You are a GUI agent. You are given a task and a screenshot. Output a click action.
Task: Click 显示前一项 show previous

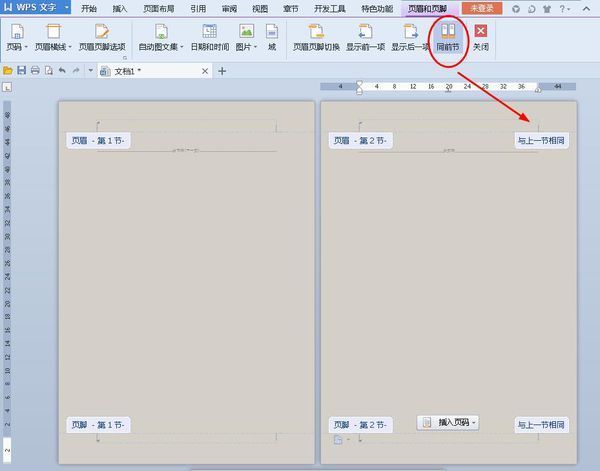click(x=365, y=38)
